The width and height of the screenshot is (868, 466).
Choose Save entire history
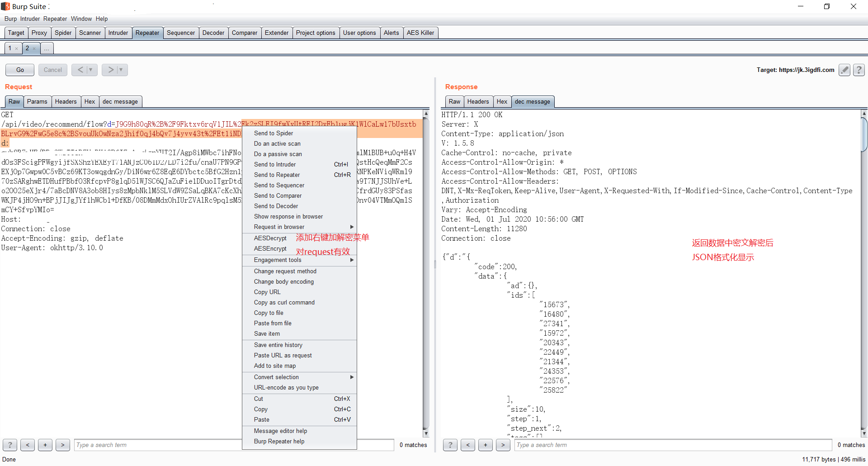click(x=299, y=345)
